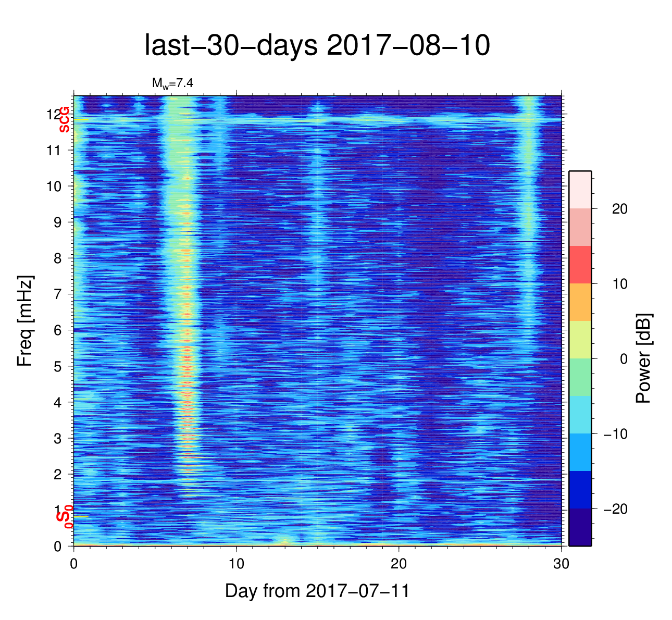
Task: Click the 10 tick label on the day axis
Action: [237, 565]
